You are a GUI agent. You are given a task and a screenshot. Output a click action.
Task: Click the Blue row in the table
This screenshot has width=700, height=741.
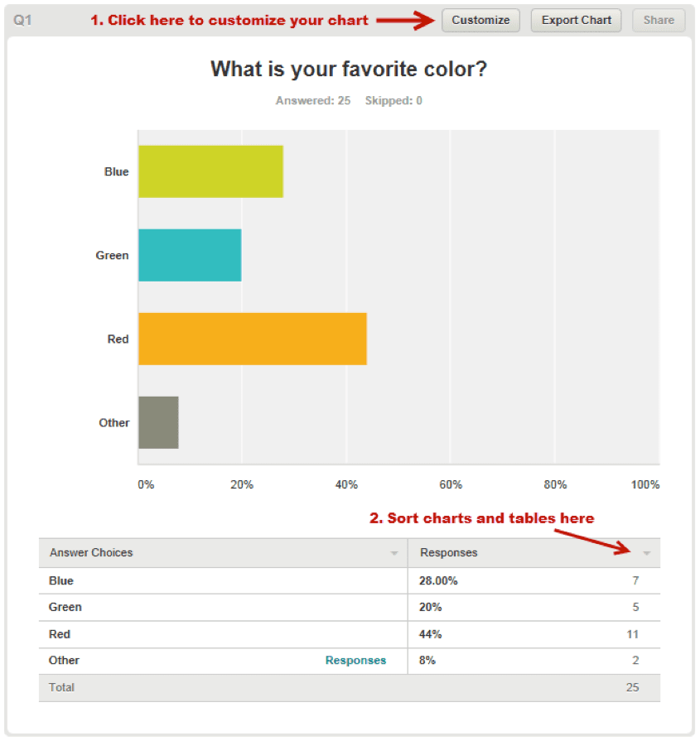click(x=350, y=581)
